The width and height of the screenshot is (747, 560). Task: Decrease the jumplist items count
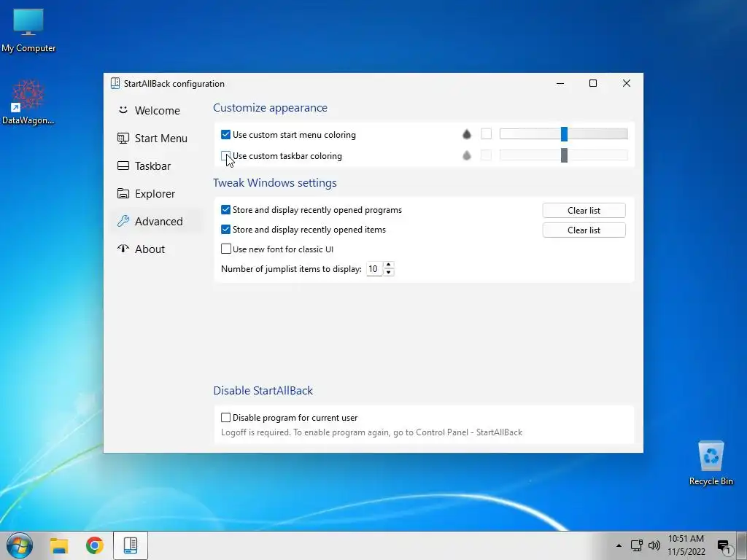point(389,273)
